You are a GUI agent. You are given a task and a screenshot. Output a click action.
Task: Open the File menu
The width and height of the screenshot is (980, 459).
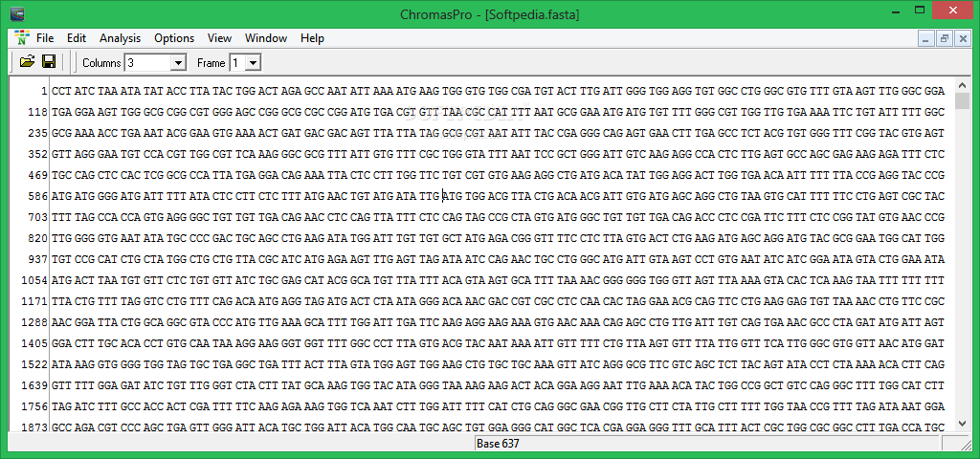45,38
